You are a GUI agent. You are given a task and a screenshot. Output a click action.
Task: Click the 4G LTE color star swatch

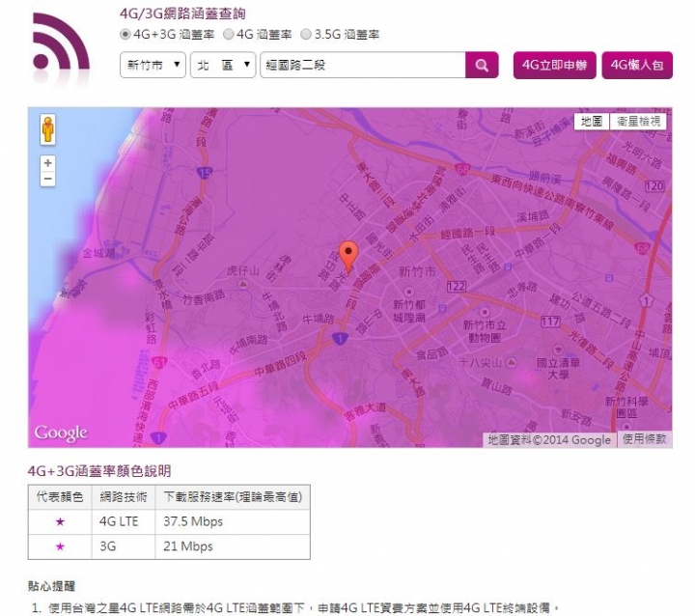tap(60, 521)
